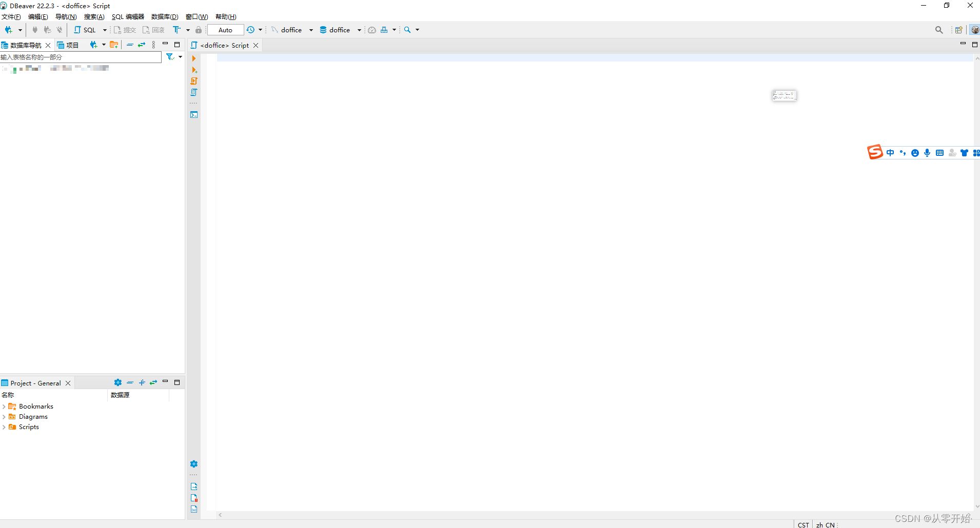Expand the Scripts folder
This screenshot has height=528, width=980.
tap(4, 427)
